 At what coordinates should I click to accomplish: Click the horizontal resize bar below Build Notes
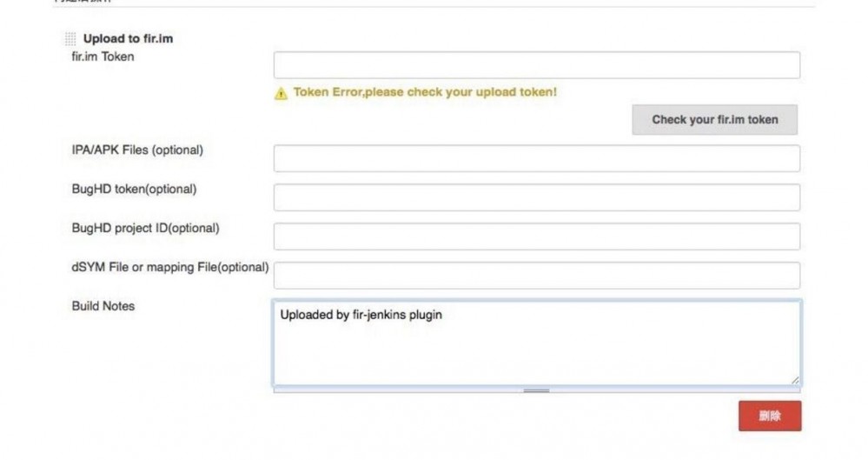[x=536, y=390]
